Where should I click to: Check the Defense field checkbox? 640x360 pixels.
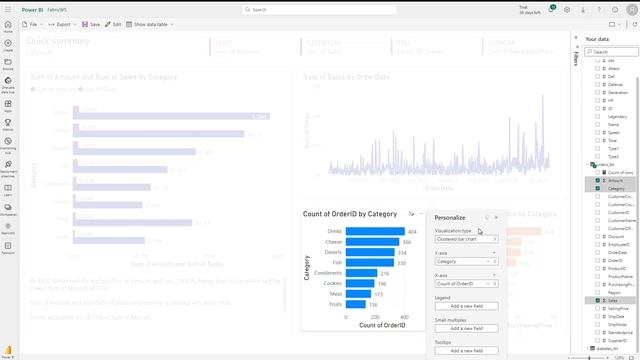pyautogui.click(x=598, y=84)
